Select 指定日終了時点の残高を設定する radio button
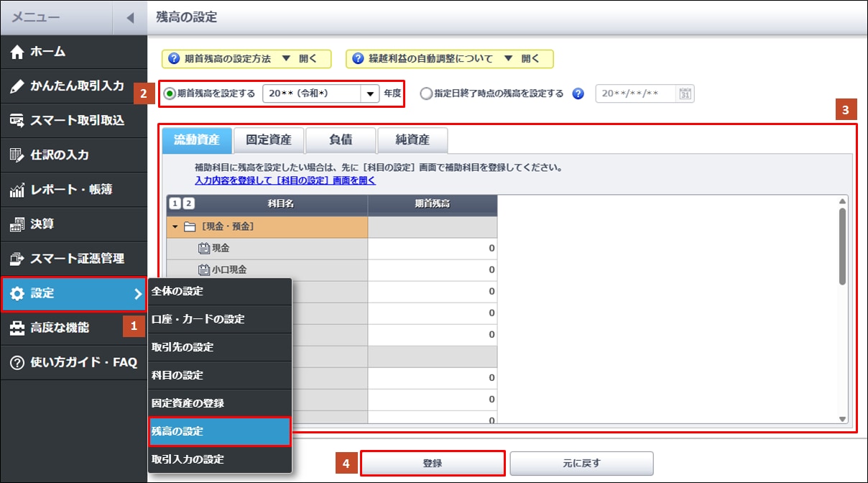This screenshot has width=868, height=483. (426, 93)
